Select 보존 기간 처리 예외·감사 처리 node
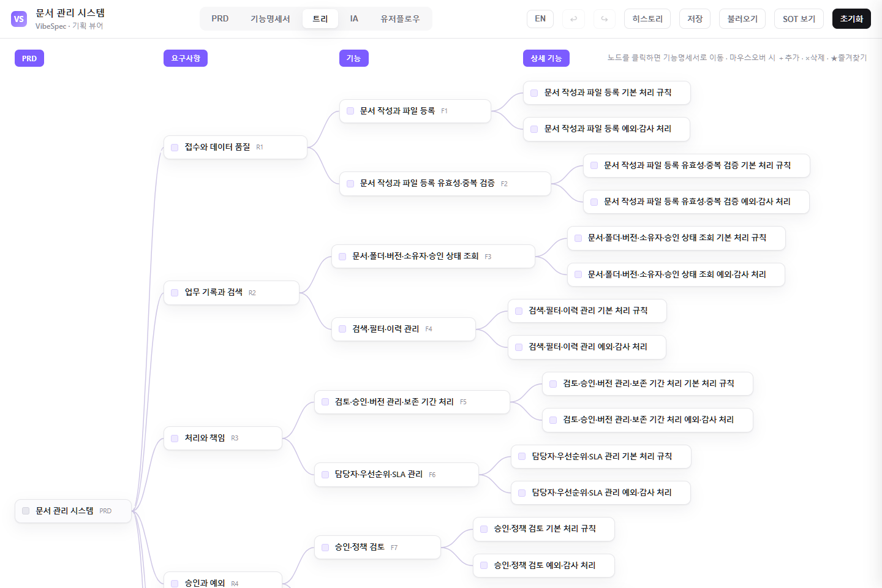 (x=647, y=420)
